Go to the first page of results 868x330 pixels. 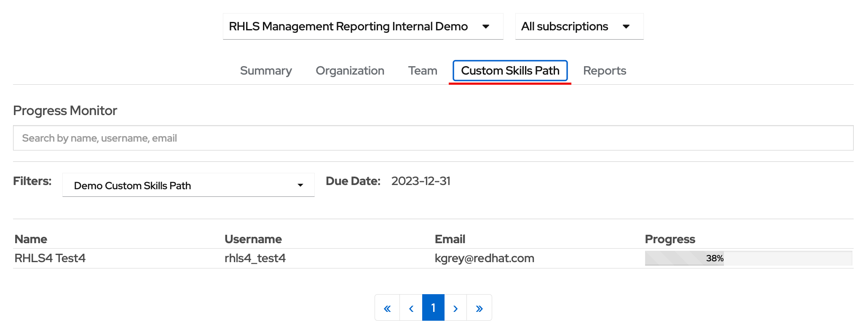(x=387, y=308)
